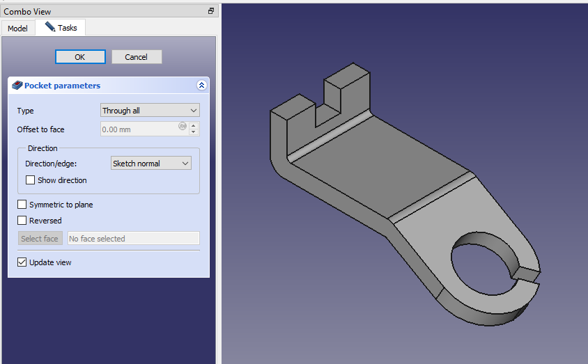The image size is (588, 364).
Task: Click the pencil icon on Tasks tab
Action: tap(50, 27)
